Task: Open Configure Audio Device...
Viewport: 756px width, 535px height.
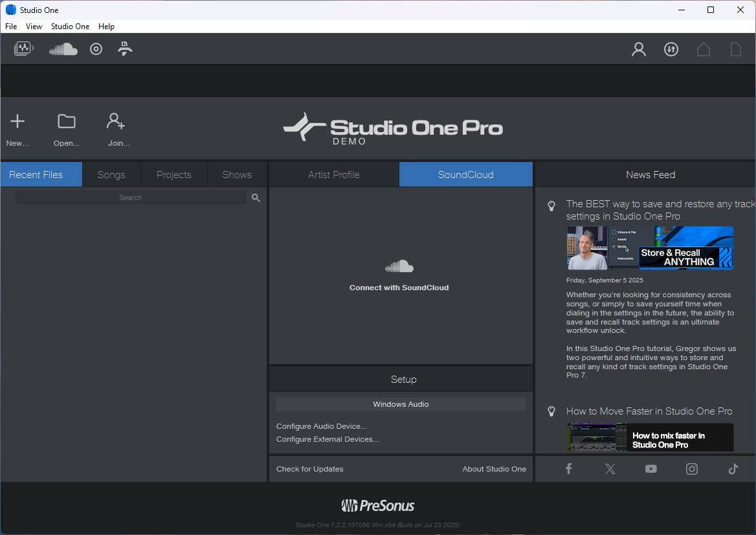Action: click(x=322, y=426)
